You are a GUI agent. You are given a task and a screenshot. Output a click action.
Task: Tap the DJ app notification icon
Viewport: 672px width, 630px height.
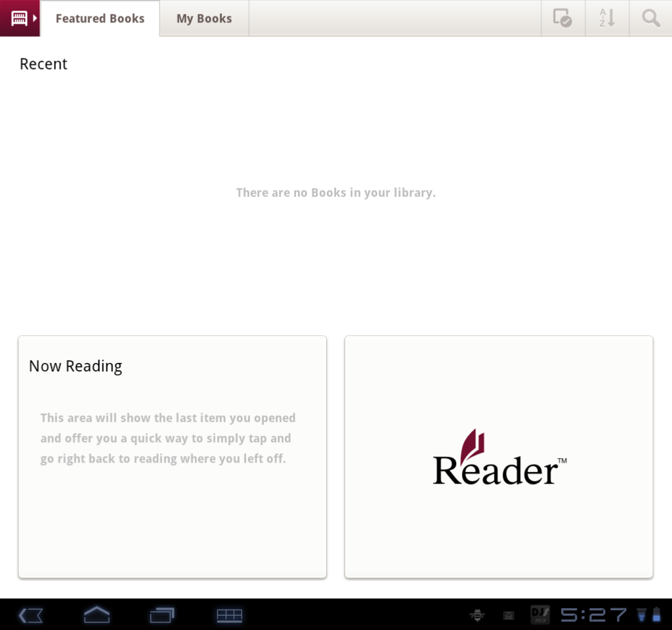pyautogui.click(x=539, y=615)
